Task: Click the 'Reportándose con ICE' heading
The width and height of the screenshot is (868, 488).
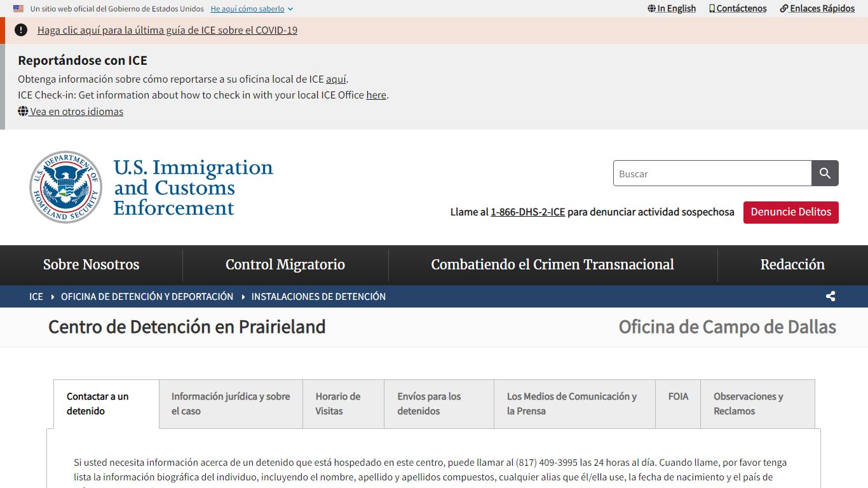Action: coord(83,60)
